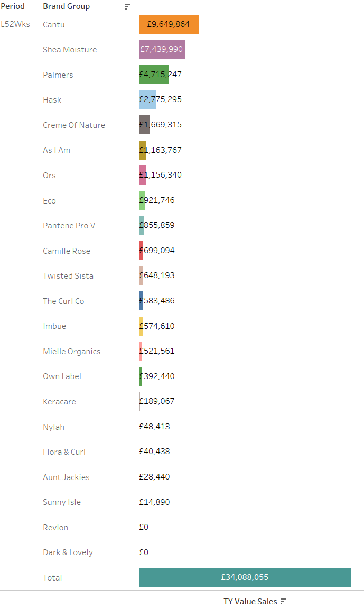The height and width of the screenshot is (608, 364).
Task: Select the TY Value Sales axis title
Action: pyautogui.click(x=250, y=602)
